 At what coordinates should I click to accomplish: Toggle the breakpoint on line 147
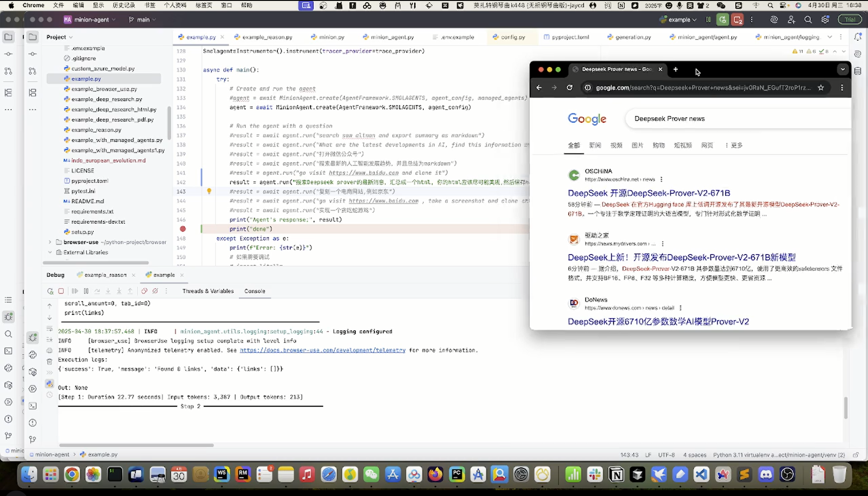point(183,229)
